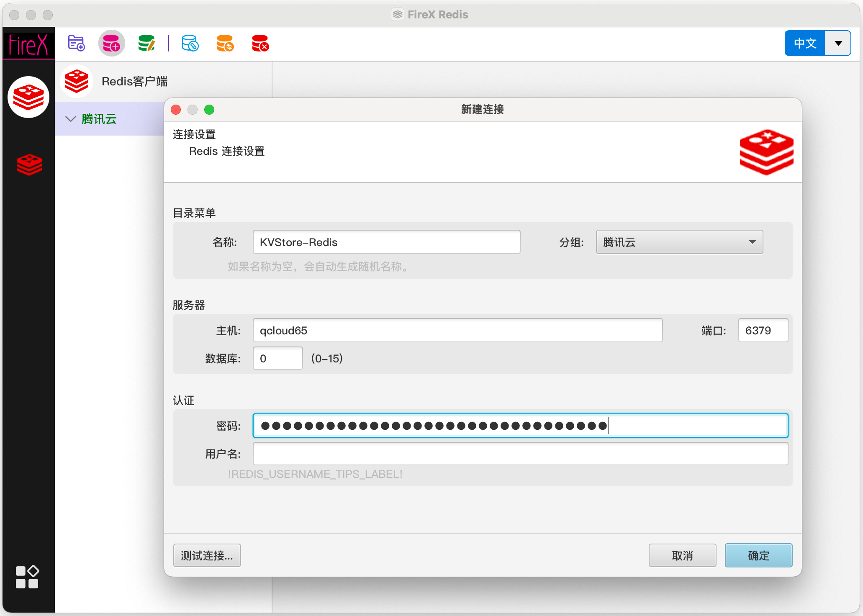This screenshot has width=863, height=616.
Task: Click the Redis客户端 header text
Action: click(x=135, y=81)
